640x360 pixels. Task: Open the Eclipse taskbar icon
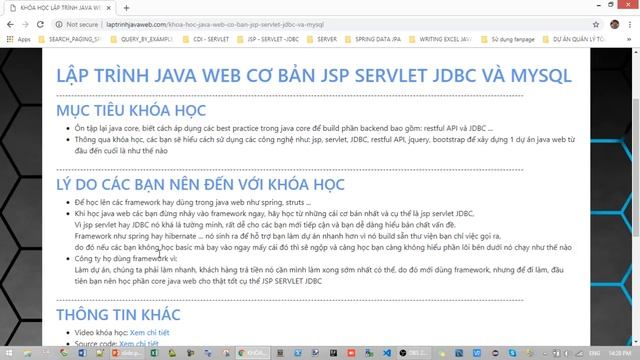tap(495, 353)
